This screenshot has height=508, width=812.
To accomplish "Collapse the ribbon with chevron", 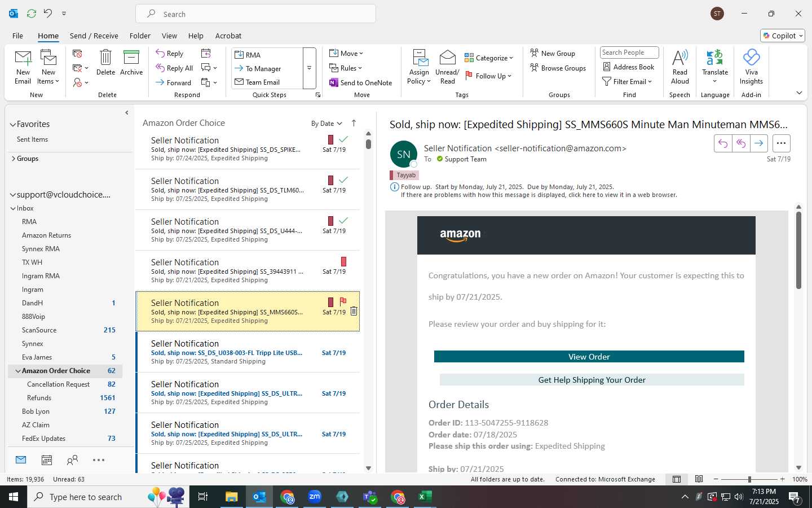I will pos(799,93).
